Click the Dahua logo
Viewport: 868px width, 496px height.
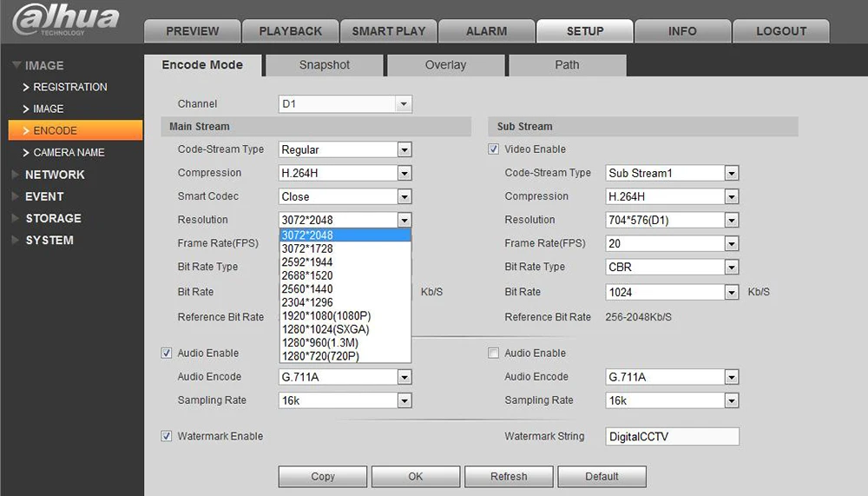[x=65, y=20]
